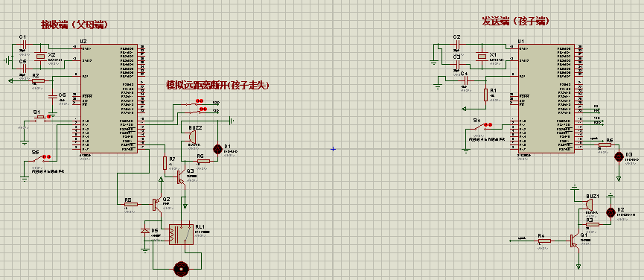This screenshot has height=280, width=644.
Task: Click the 接收端（父母端）title label
Action: pyautogui.click(x=74, y=25)
